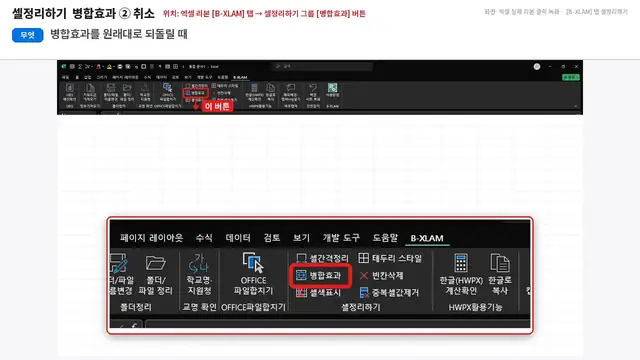
Task: Click the blue 무엇 badge
Action: (x=27, y=35)
